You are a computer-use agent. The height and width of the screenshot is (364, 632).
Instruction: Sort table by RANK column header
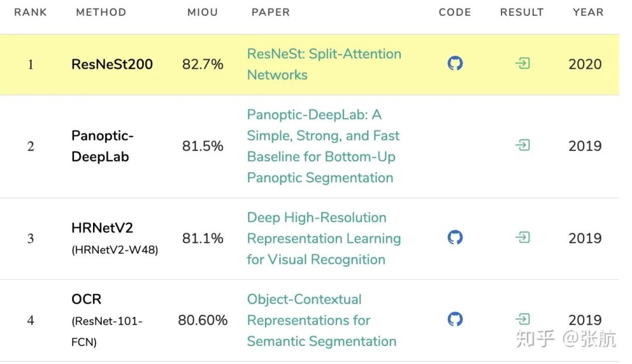(30, 12)
